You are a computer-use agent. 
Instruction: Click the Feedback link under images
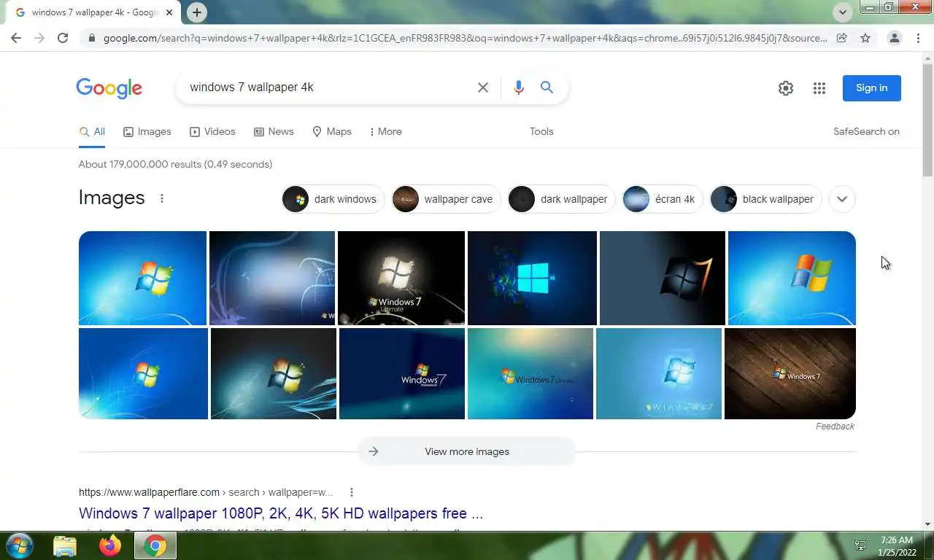pyautogui.click(x=835, y=427)
